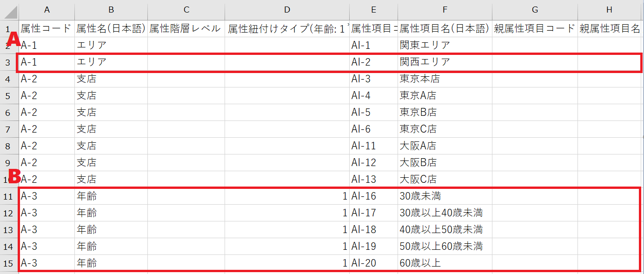Viewport: 644px width, 274px height.
Task: Click the 属性階層レベル header cell
Action: coord(186,29)
